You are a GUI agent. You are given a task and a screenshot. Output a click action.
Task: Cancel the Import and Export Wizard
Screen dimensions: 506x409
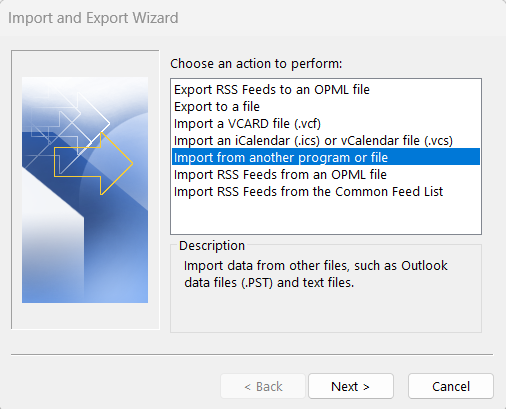(451, 386)
